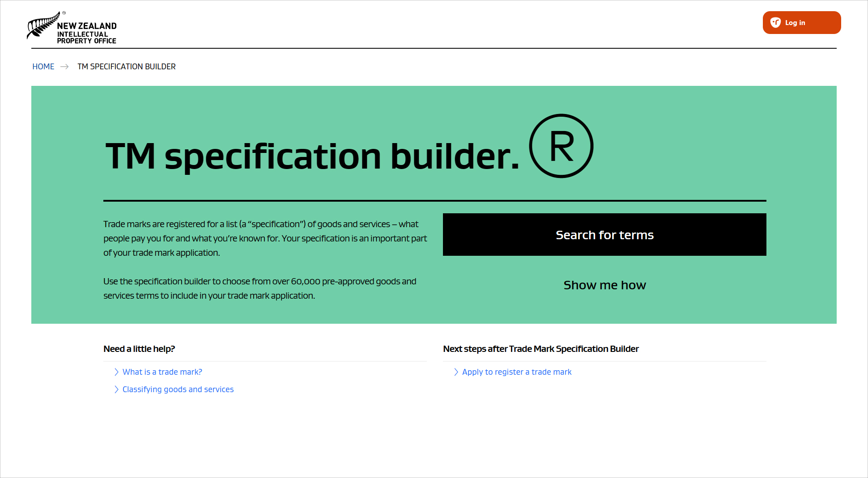Click the RealMe icon in Log in button
The image size is (868, 478).
(x=775, y=23)
